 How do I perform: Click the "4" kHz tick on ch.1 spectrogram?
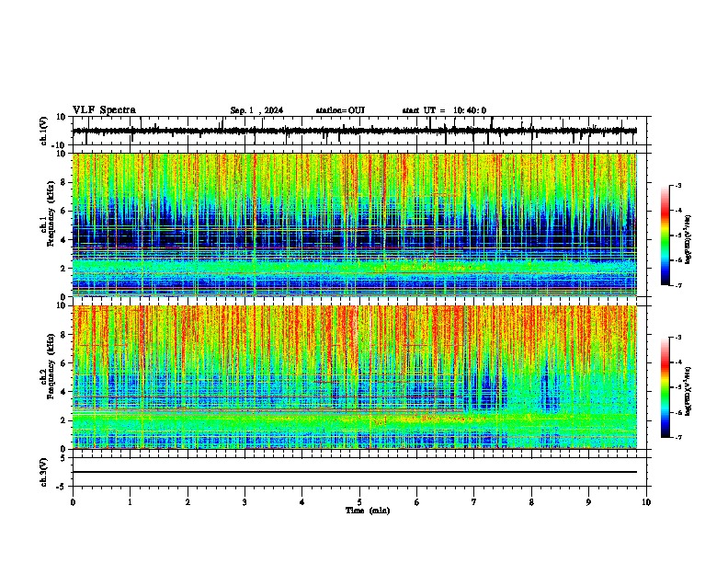63,240
